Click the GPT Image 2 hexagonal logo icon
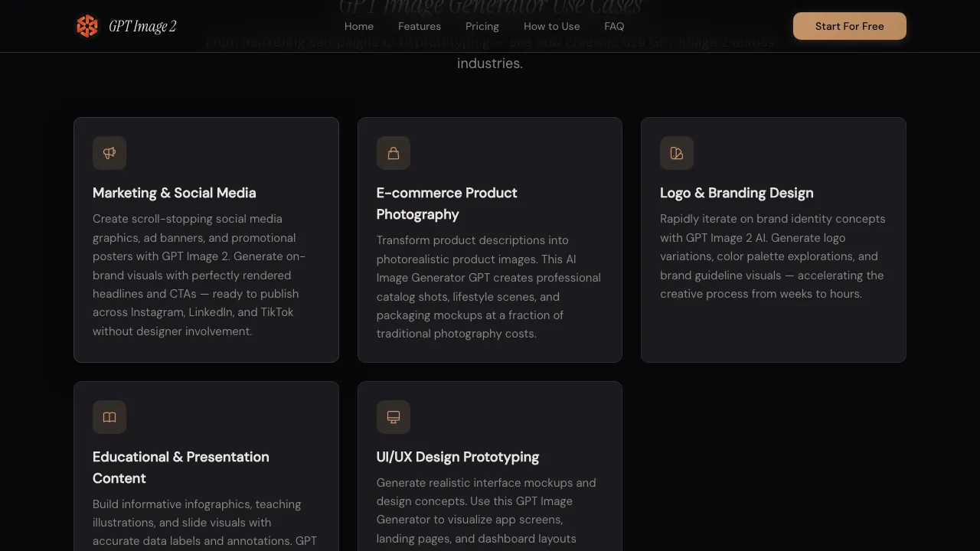The width and height of the screenshot is (980, 551). [x=87, y=25]
